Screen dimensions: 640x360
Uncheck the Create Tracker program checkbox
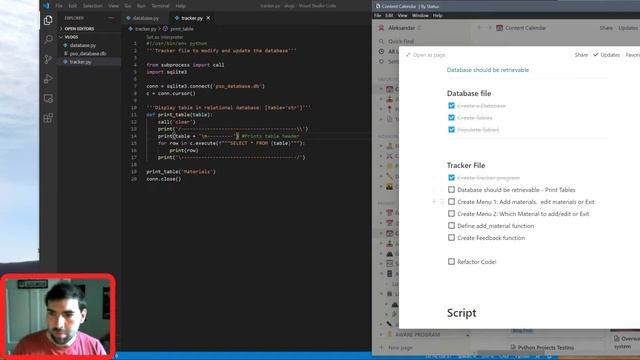click(451, 178)
